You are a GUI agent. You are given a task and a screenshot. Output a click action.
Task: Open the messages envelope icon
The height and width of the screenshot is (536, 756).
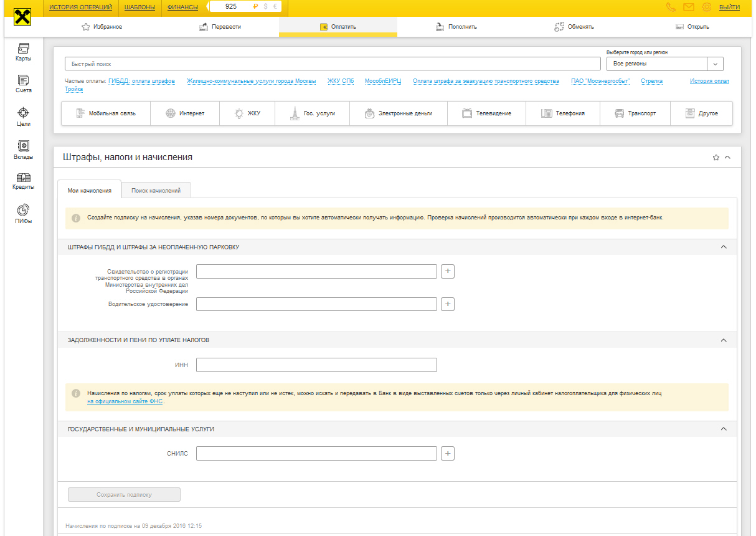click(x=688, y=7)
